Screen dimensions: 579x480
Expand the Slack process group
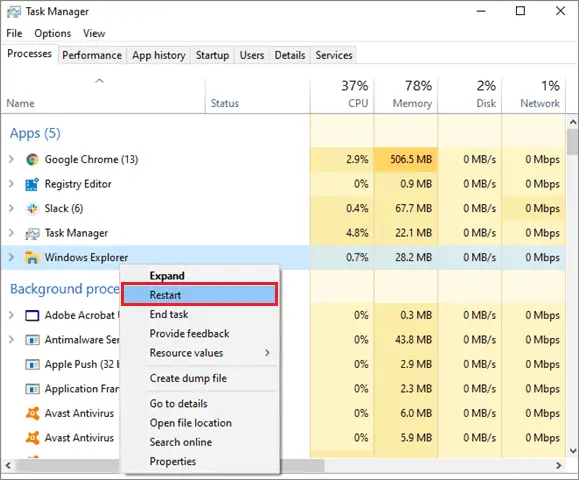pos(11,208)
